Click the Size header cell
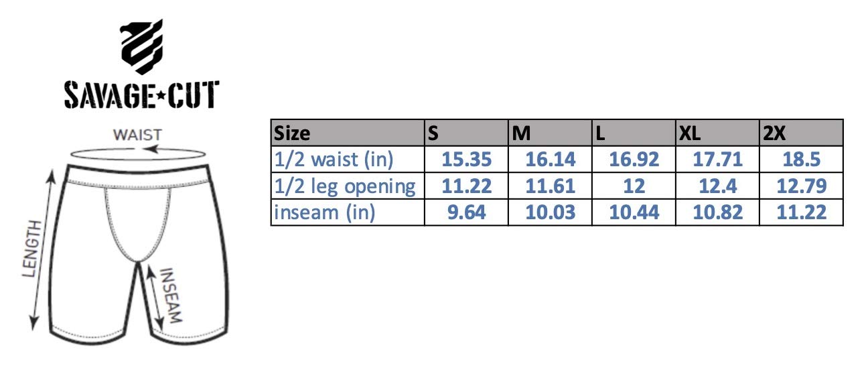The height and width of the screenshot is (366, 868). [x=348, y=133]
